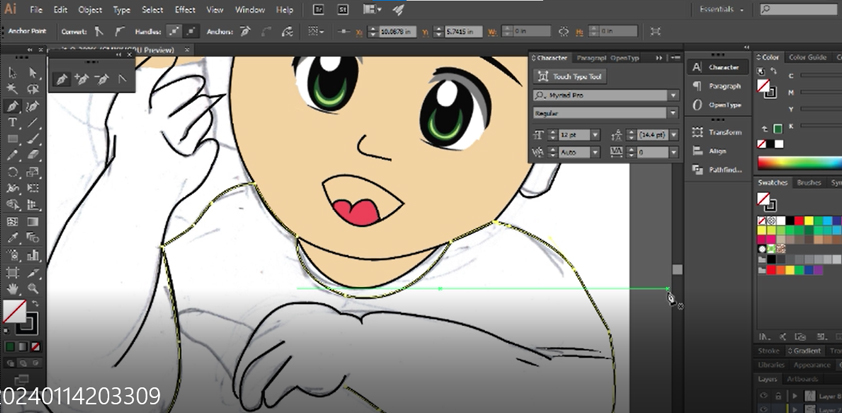
Task: Choose Anchor Point convert tool in floating pen panel
Action: (x=122, y=79)
